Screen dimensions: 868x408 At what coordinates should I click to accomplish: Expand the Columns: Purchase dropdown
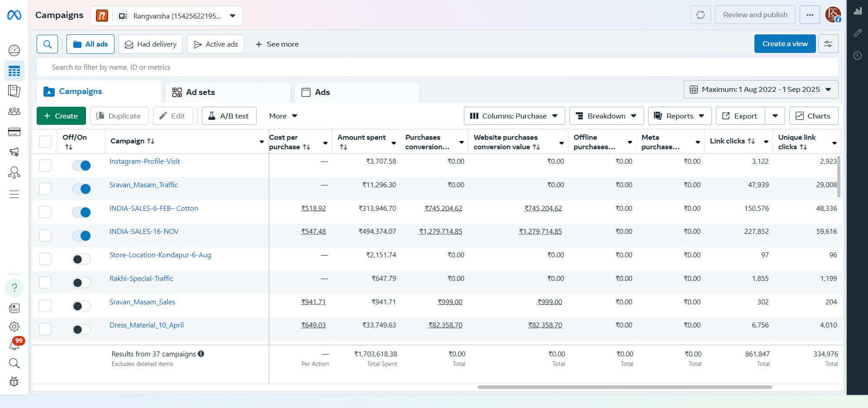[514, 116]
